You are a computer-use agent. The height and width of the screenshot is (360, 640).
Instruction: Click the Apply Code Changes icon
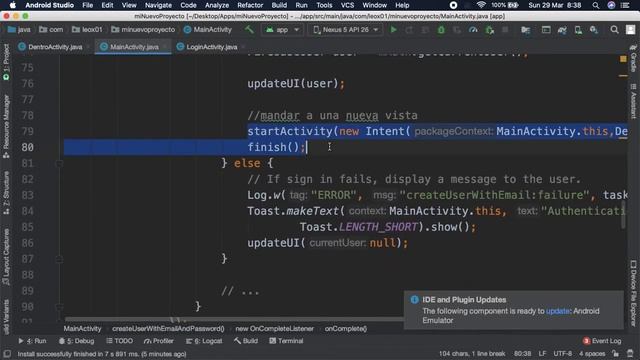pos(425,30)
